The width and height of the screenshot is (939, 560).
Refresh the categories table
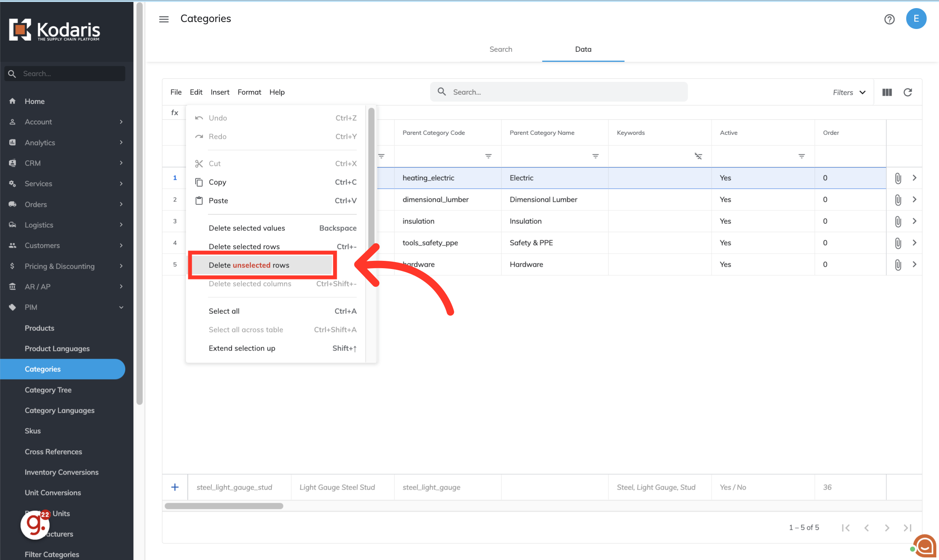pyautogui.click(x=908, y=92)
